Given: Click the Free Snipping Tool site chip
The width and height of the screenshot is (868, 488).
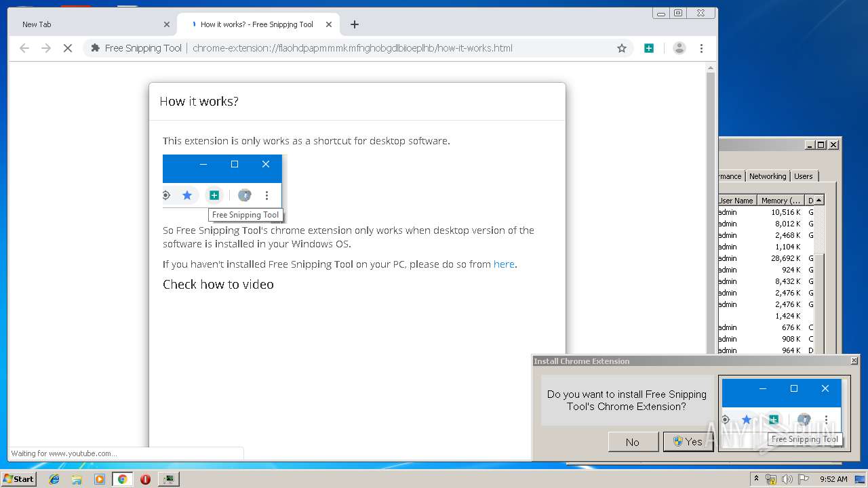Looking at the screenshot, I should tap(136, 48).
